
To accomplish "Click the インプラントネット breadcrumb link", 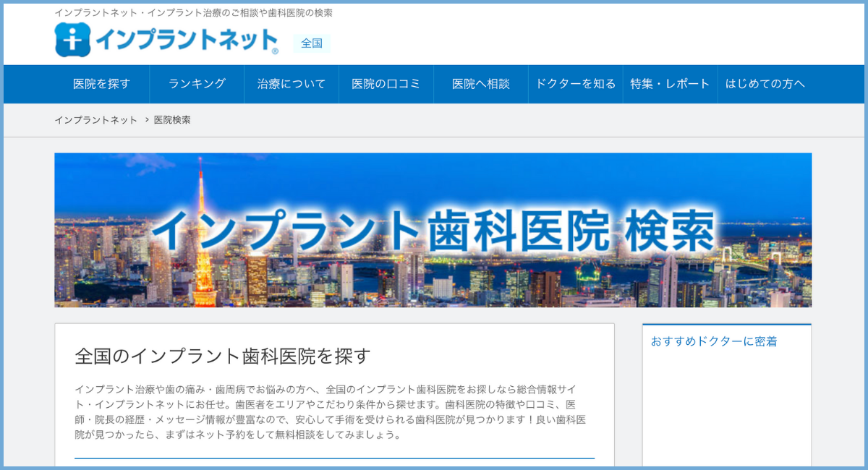I will (x=95, y=120).
